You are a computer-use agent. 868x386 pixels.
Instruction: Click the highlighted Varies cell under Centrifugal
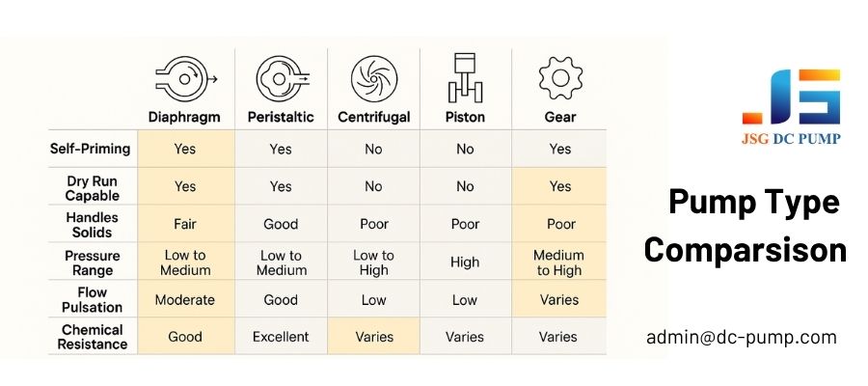[x=374, y=337]
